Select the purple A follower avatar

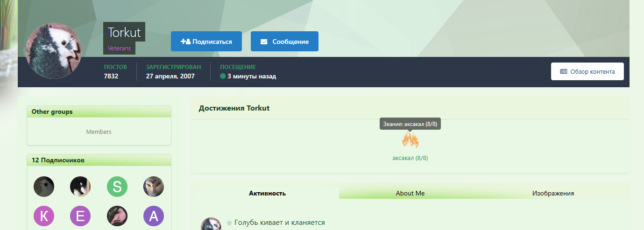[154, 216]
